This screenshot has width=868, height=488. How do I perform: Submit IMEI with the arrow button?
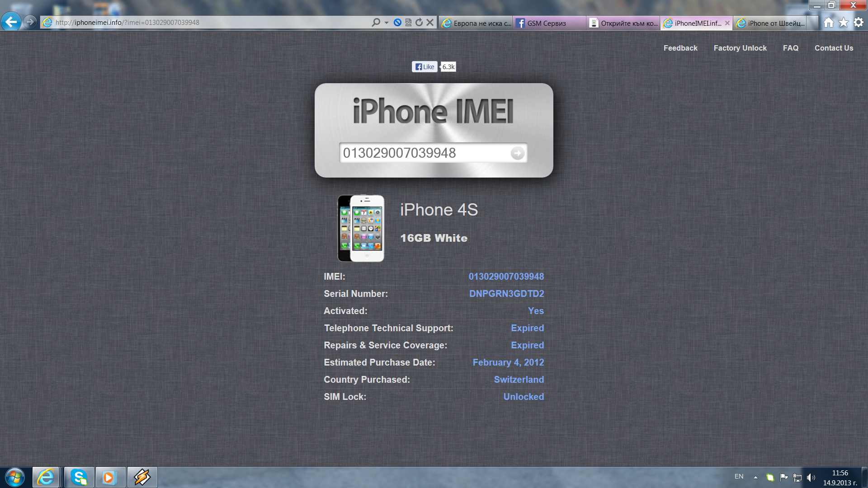click(x=518, y=153)
